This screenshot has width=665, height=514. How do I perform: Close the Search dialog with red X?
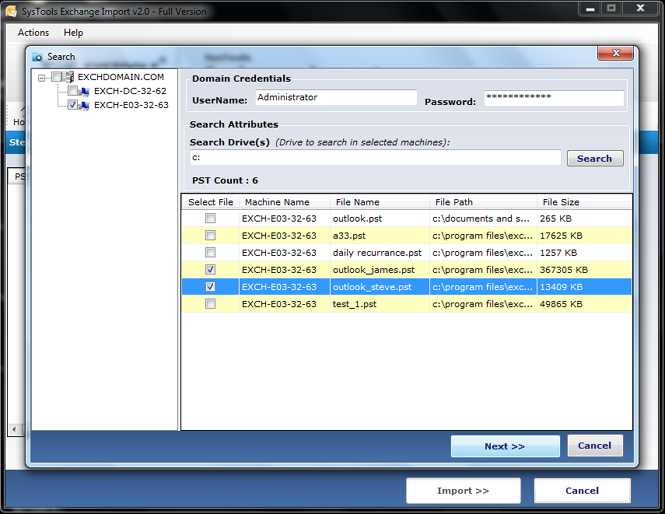click(x=615, y=53)
